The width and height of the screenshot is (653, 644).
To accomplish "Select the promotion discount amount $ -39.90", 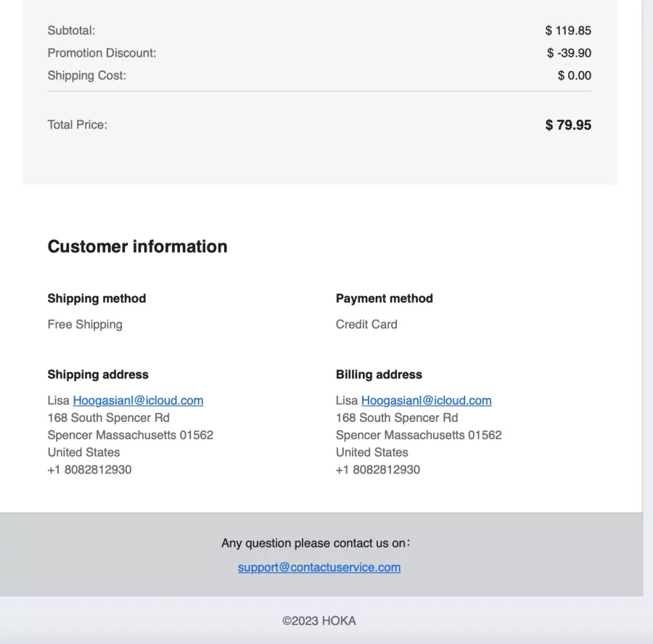I will click(x=569, y=53).
